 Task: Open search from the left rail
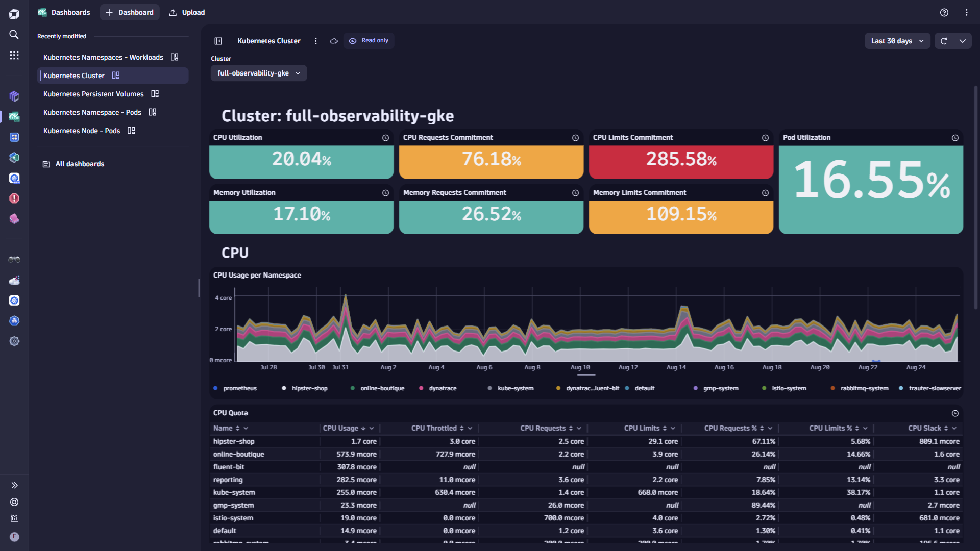point(14,34)
